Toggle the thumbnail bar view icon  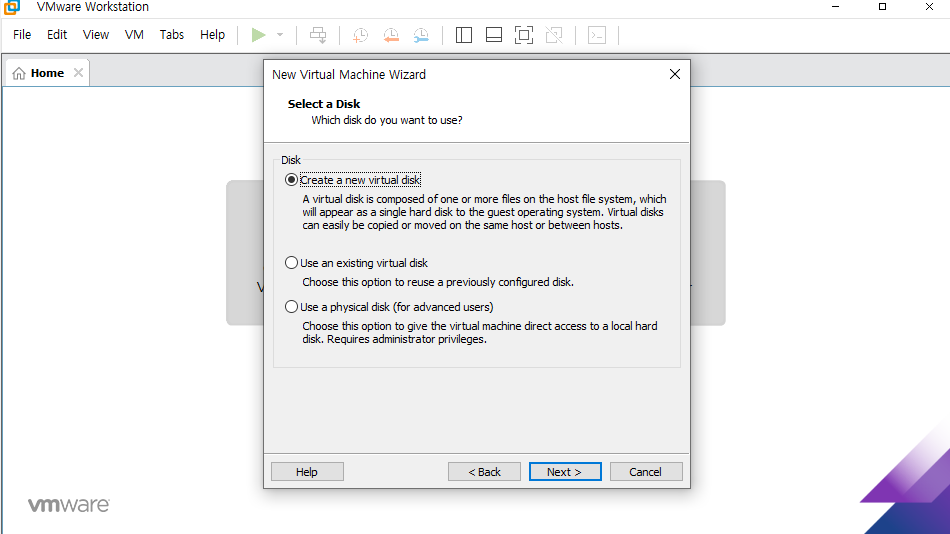494,35
